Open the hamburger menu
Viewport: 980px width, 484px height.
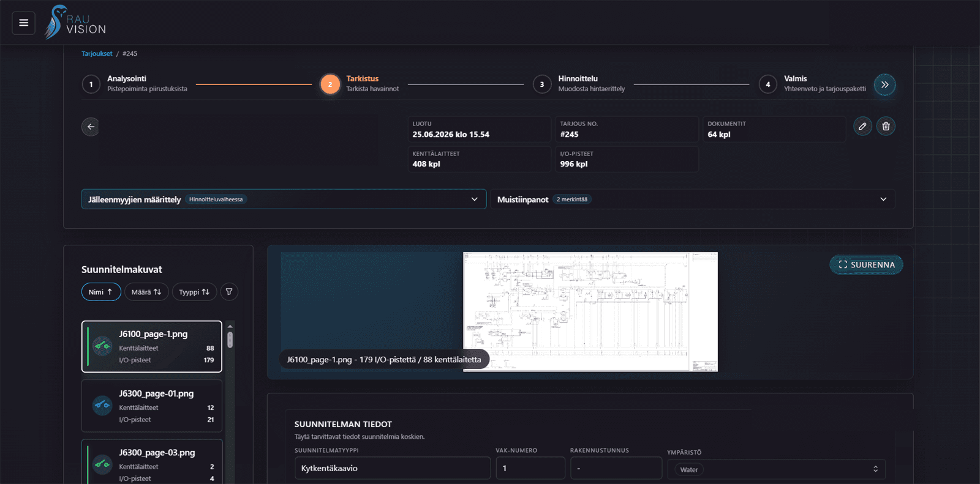[23, 23]
